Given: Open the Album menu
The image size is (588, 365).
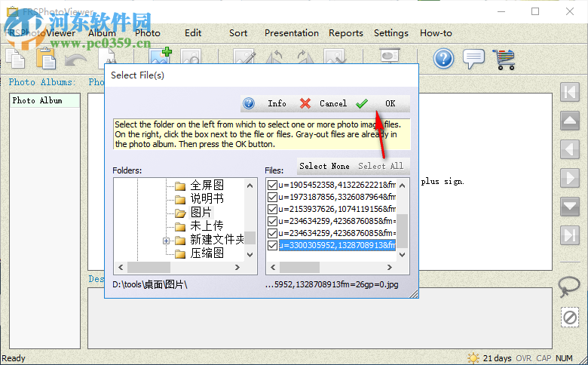Looking at the screenshot, I should [102, 33].
